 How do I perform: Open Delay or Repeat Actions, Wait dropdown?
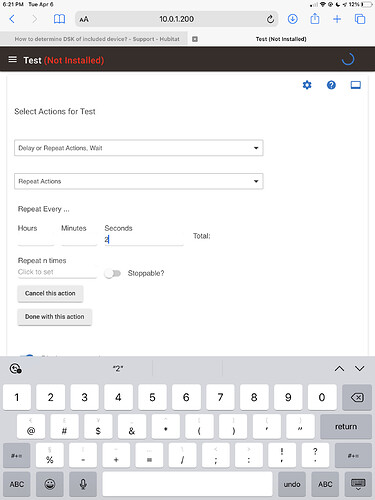(139, 148)
